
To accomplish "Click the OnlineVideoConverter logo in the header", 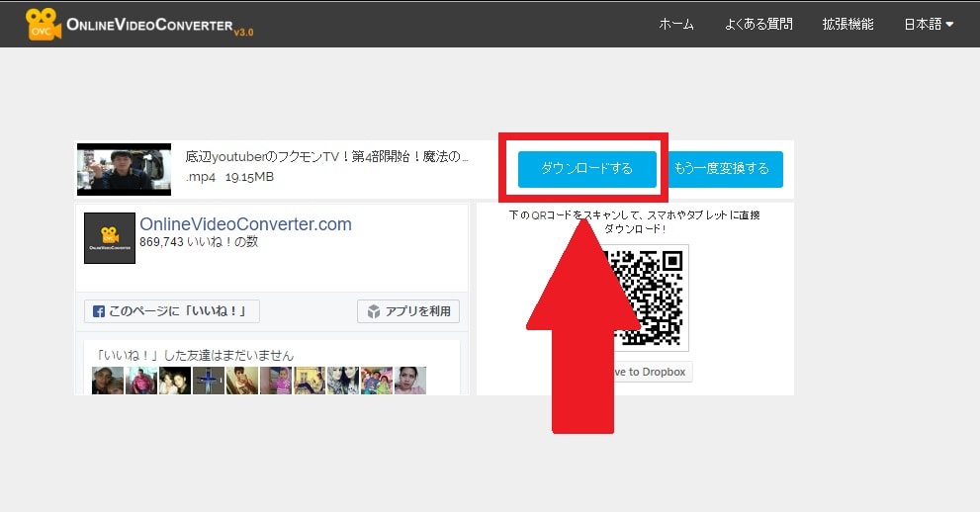I will 139,25.
